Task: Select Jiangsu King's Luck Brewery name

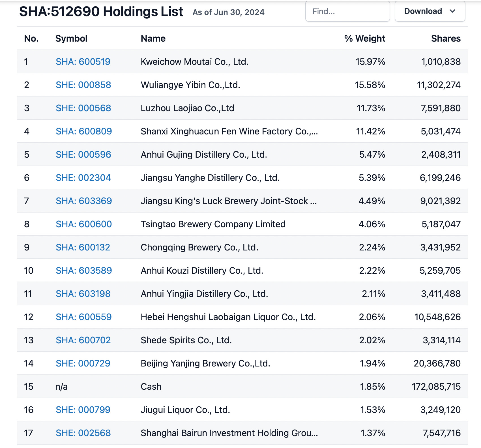Action: pos(229,201)
